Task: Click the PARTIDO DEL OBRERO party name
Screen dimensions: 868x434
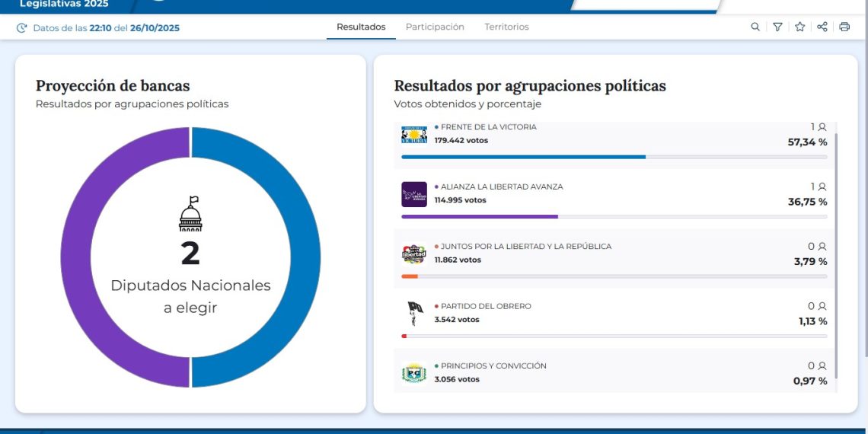Action: click(486, 306)
